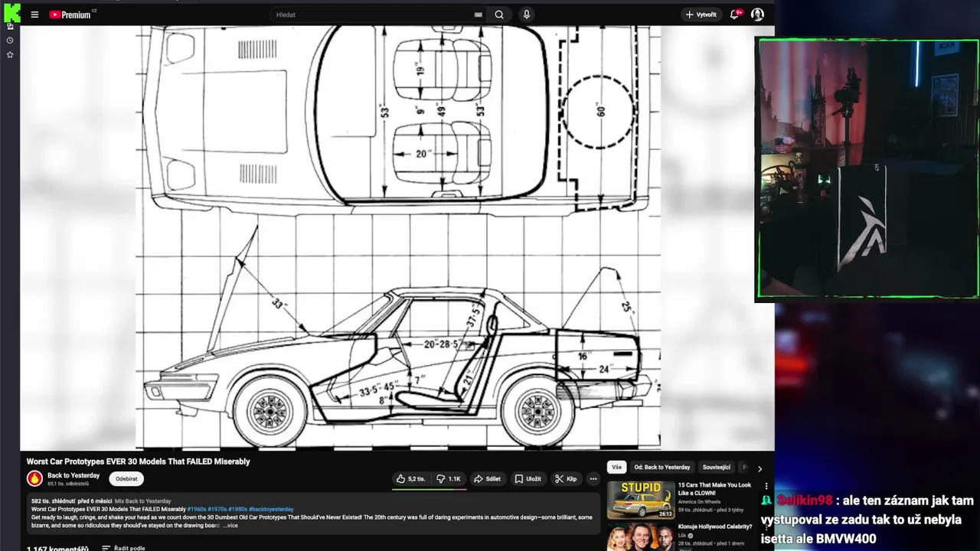The height and width of the screenshot is (551, 980).
Task: Open options menu for Klonuje Hollywood video
Action: [x=766, y=528]
